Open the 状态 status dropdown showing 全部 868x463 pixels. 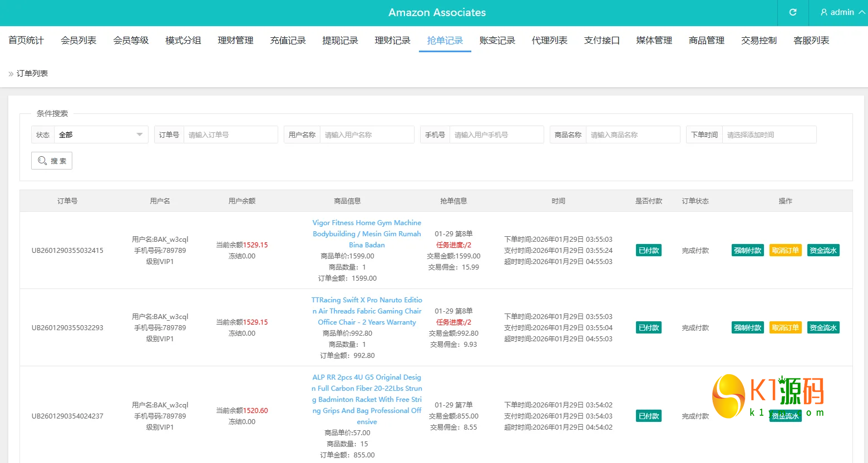[100, 134]
